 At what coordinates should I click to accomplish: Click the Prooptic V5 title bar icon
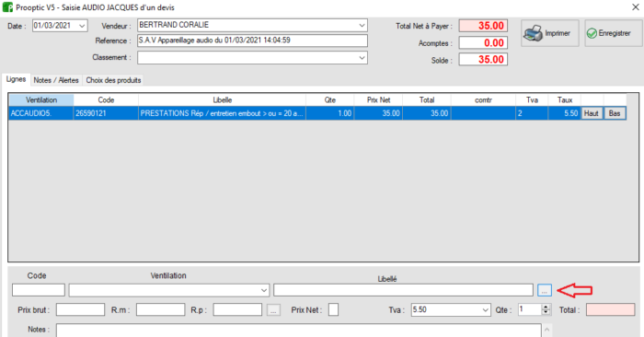[x=7, y=7]
